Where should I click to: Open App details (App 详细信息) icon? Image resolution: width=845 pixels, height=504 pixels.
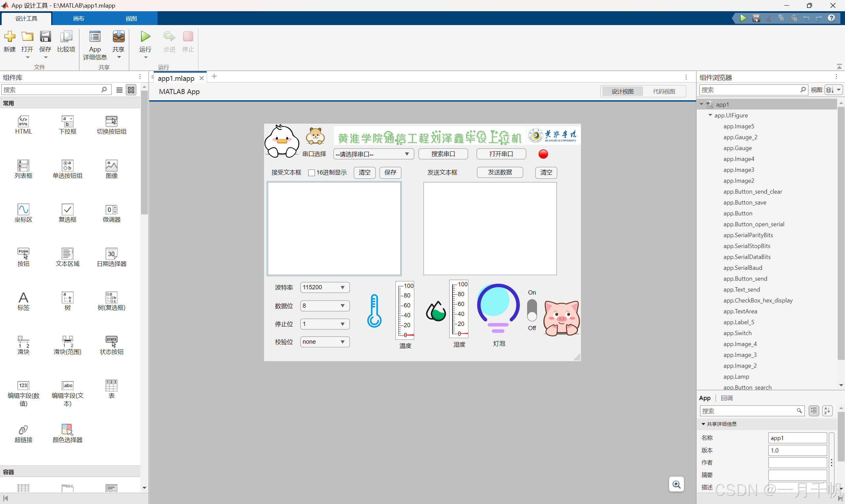click(x=95, y=37)
